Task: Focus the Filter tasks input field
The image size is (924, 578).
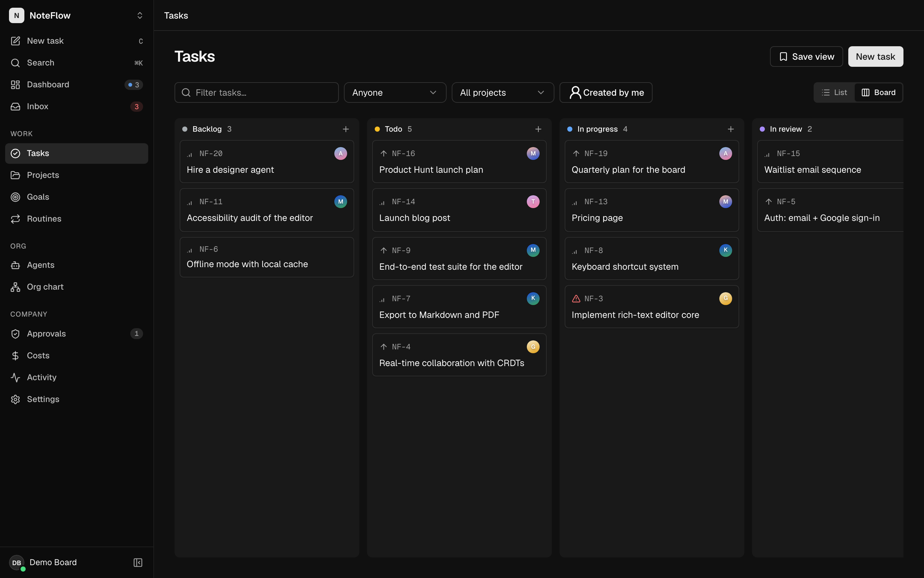Action: tap(257, 92)
